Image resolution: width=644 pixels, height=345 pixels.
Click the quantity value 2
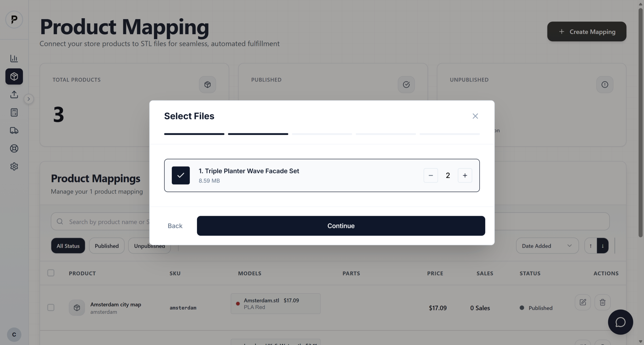tap(448, 175)
